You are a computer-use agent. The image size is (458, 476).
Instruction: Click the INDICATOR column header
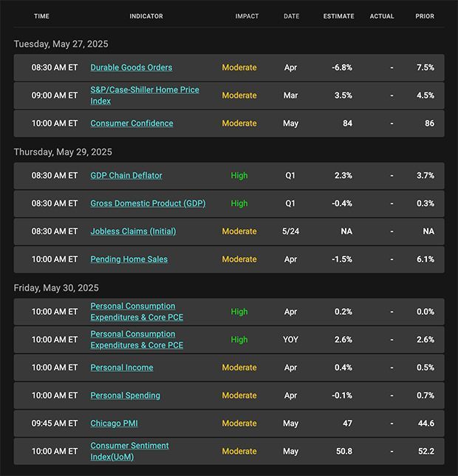[146, 16]
